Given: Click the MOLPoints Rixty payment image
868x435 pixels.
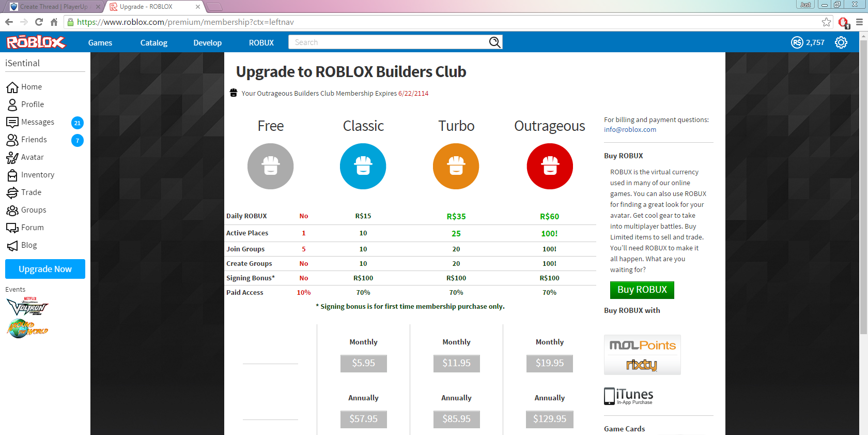Looking at the screenshot, I should (642, 355).
